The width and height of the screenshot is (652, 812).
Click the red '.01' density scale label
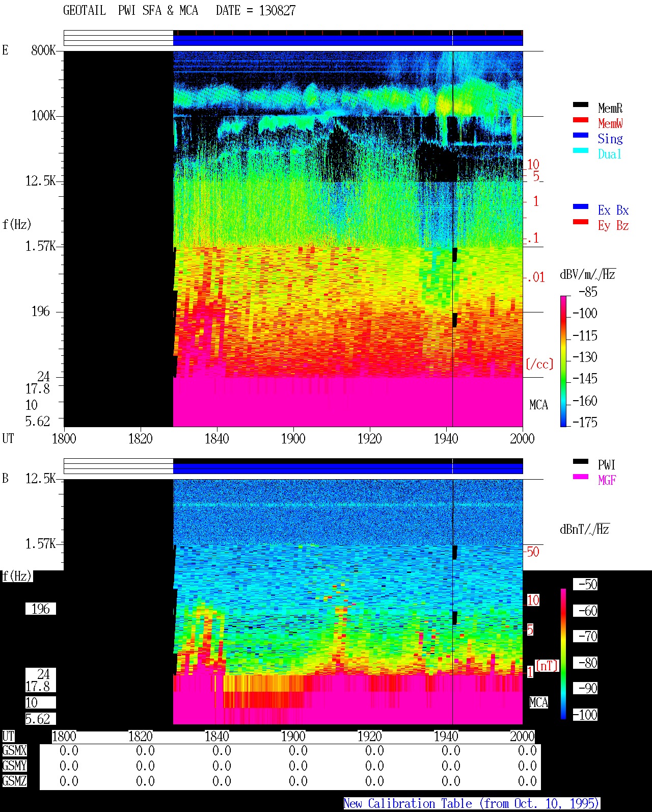coord(536,277)
